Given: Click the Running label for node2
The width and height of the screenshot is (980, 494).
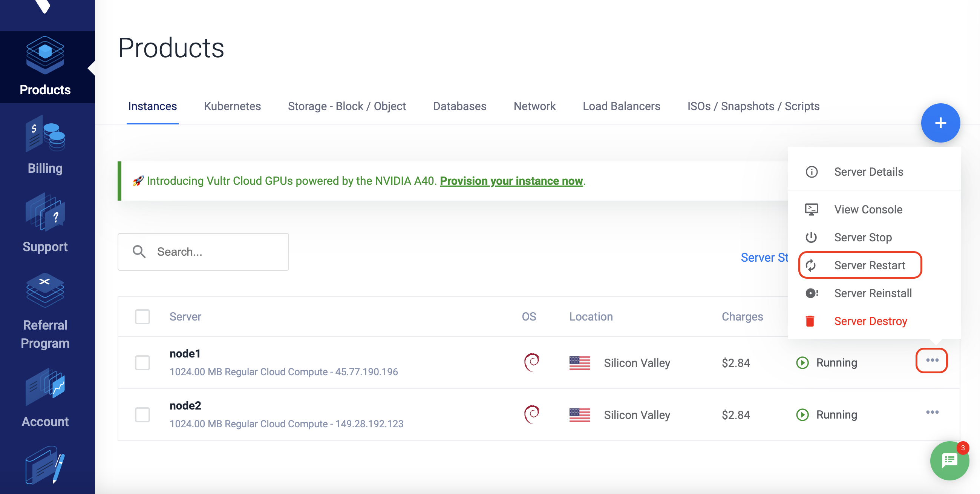Looking at the screenshot, I should click(x=836, y=415).
